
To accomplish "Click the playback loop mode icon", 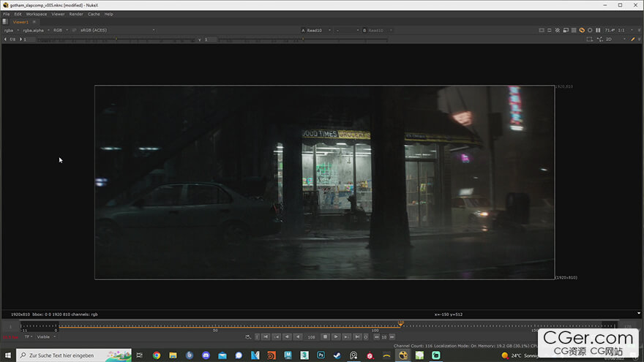I will click(x=247, y=337).
